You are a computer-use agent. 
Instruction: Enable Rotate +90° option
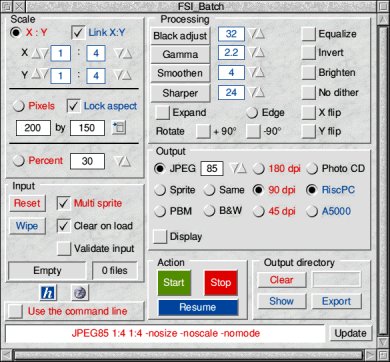tap(203, 131)
